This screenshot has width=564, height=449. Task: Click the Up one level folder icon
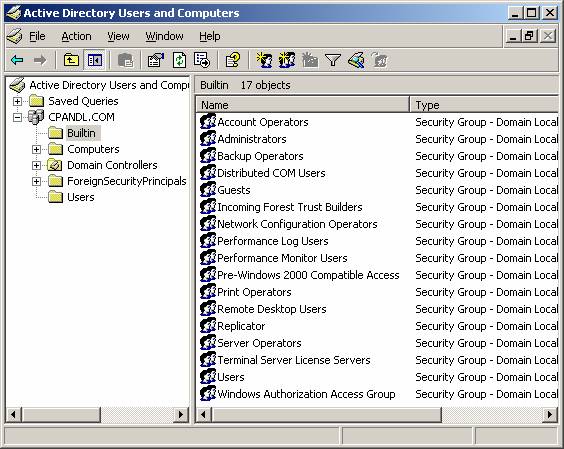tap(71, 60)
